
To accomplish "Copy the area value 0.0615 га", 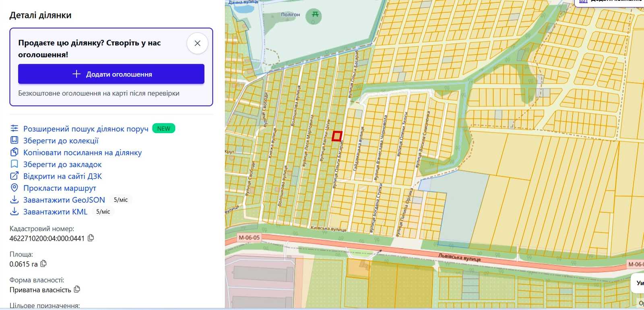I will tap(43, 264).
